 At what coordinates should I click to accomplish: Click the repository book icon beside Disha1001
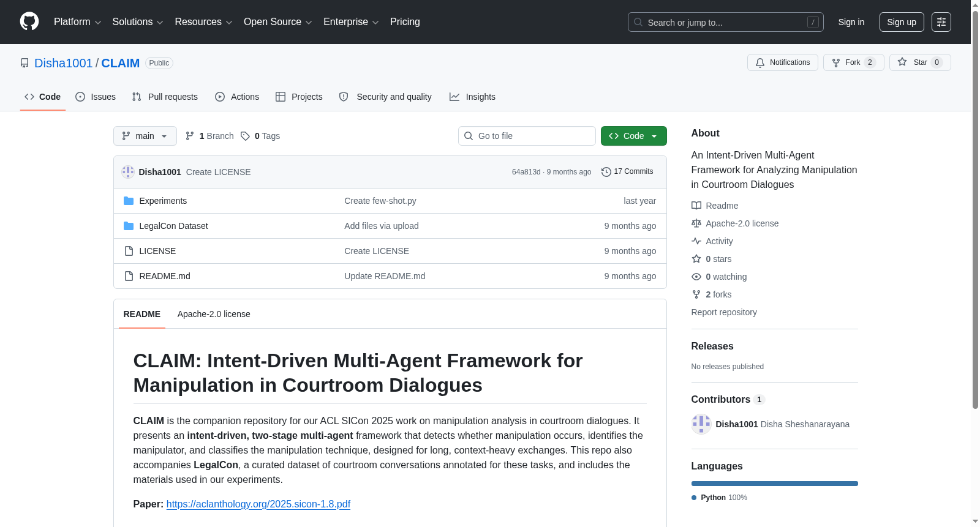point(24,63)
